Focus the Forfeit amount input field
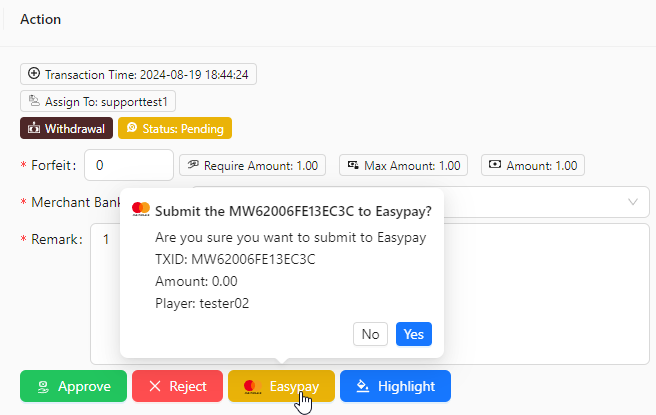 coord(129,165)
